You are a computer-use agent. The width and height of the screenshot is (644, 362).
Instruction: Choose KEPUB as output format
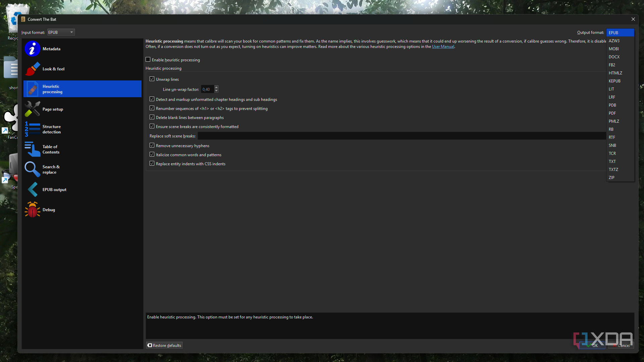620,81
